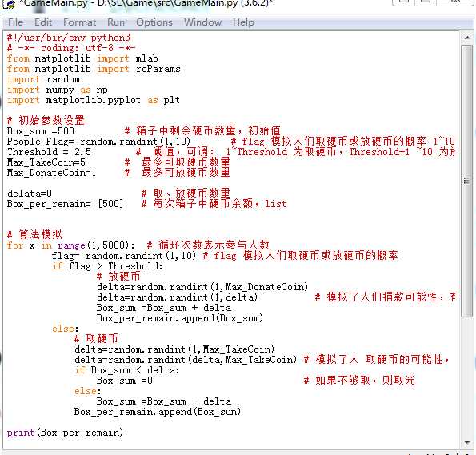The height and width of the screenshot is (455, 476).
Task: Click the Python IDLE icon in title bar
Action: point(10,4)
